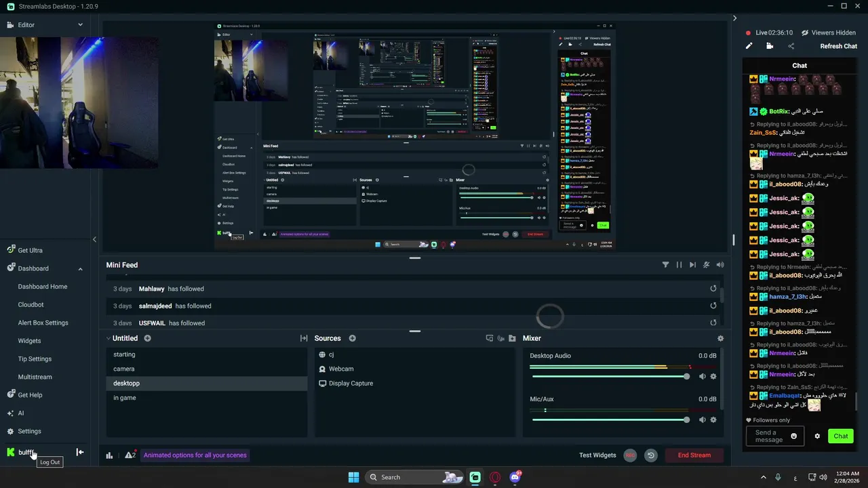Toggle the Mini Feed mute alerts bell icon

point(706,265)
